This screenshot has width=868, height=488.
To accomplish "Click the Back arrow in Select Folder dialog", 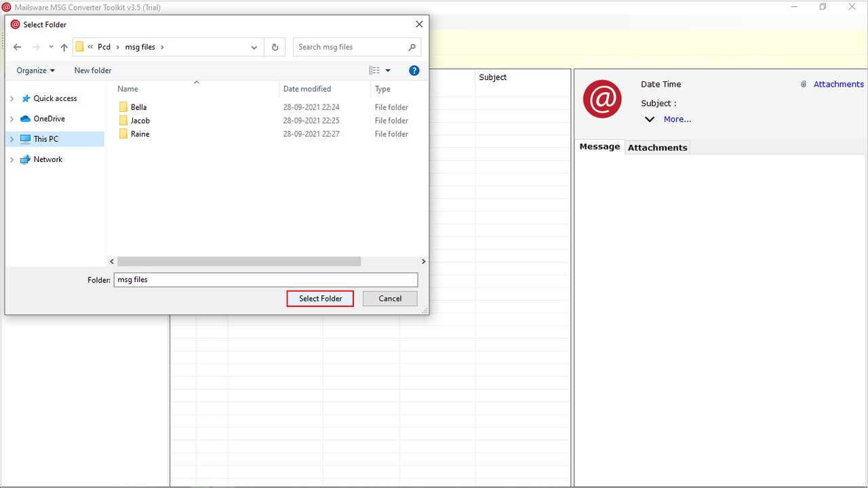I will click(18, 47).
